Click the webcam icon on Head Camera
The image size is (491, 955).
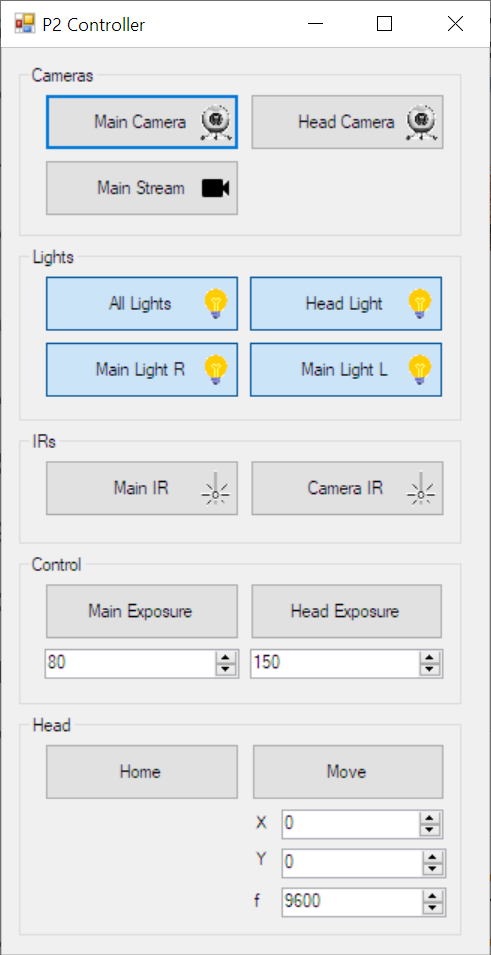click(422, 122)
